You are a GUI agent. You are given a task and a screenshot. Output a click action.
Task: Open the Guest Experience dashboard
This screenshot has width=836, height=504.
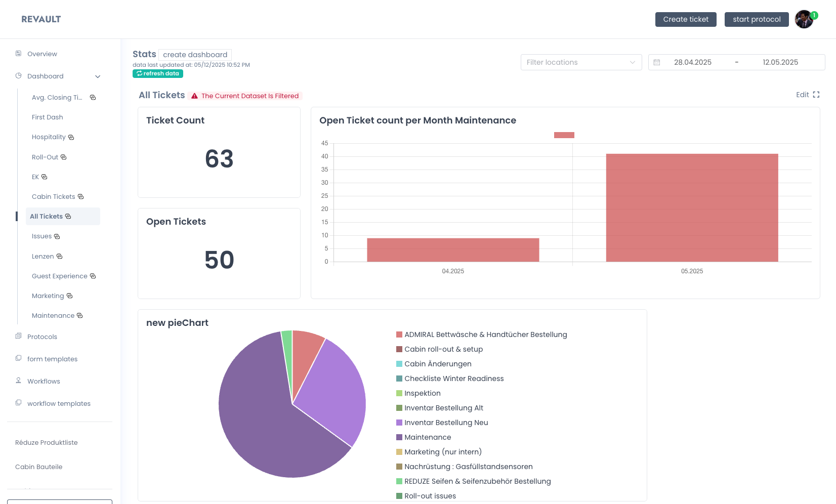pyautogui.click(x=60, y=276)
